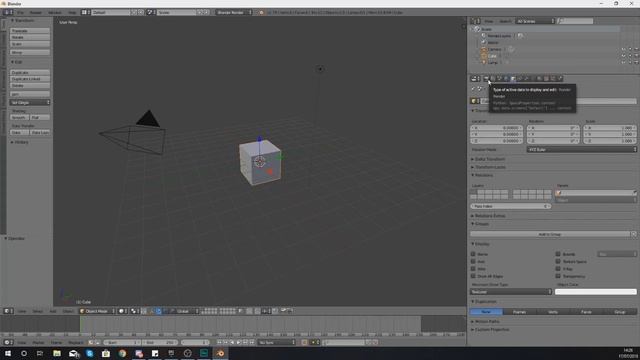The width and height of the screenshot is (640, 360).
Task: Select the Frames duplication tab
Action: 519,311
